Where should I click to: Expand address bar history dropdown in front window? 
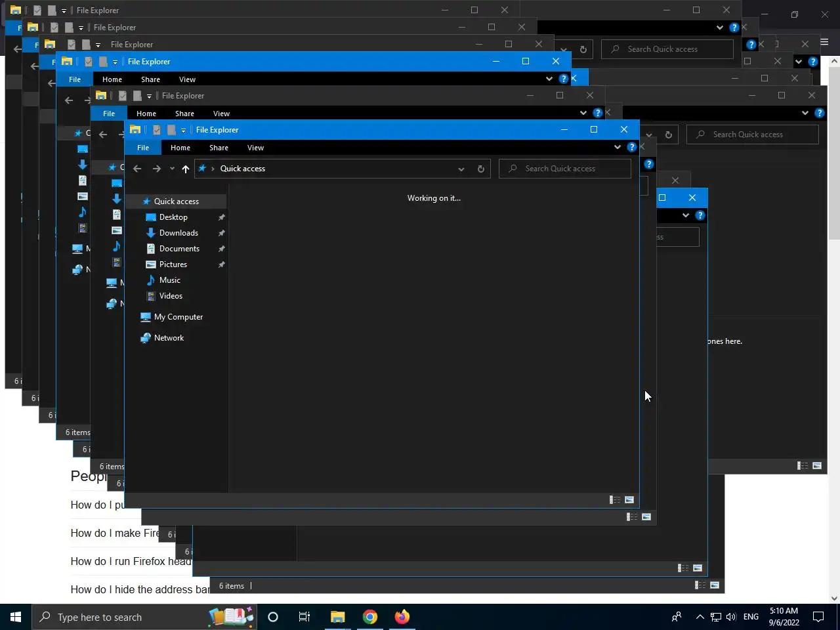(461, 169)
